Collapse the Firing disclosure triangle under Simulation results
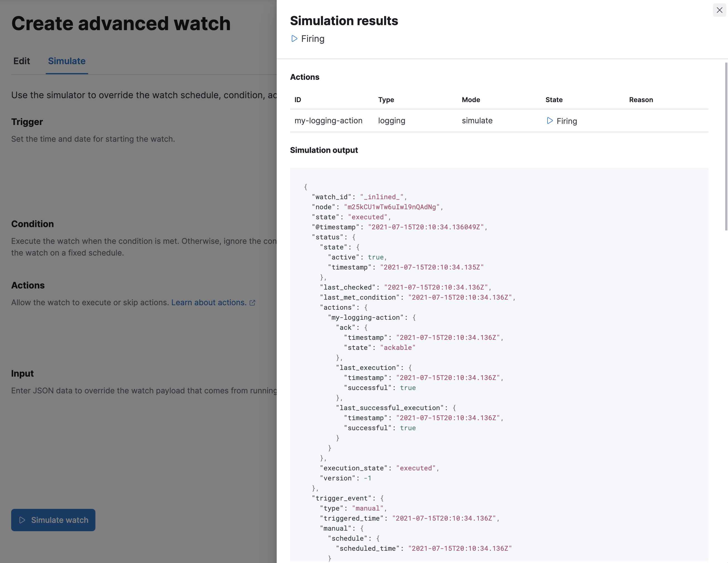The height and width of the screenshot is (563, 728). tap(294, 39)
